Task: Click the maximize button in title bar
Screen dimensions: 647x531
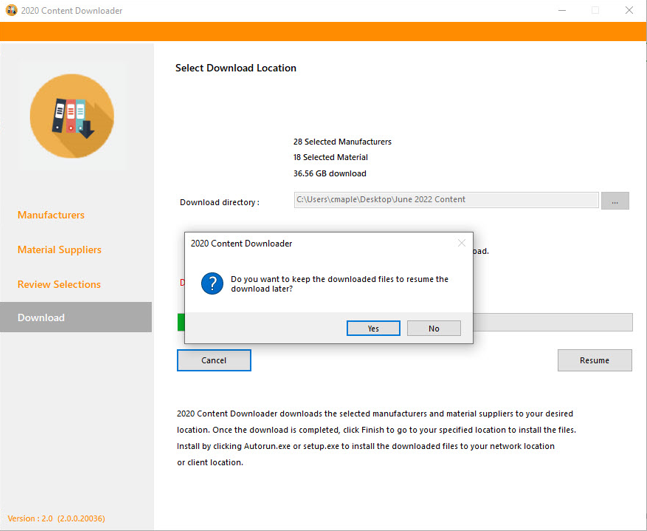Action: 595,10
